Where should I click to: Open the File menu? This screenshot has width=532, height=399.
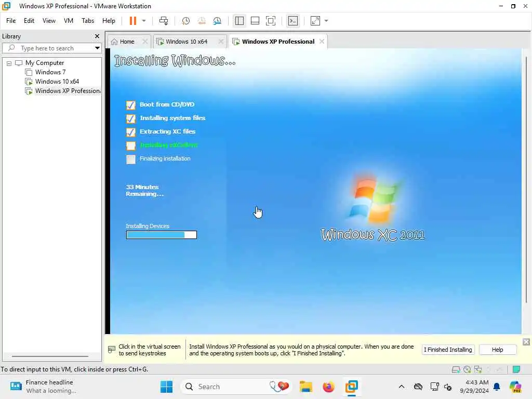click(11, 21)
